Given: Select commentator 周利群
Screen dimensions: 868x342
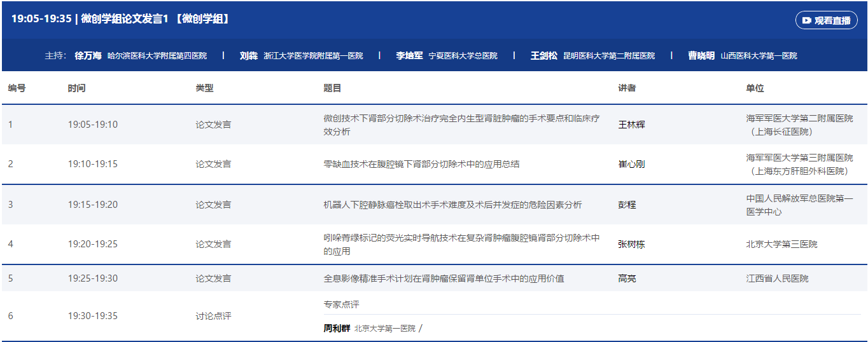Looking at the screenshot, I should tap(337, 329).
